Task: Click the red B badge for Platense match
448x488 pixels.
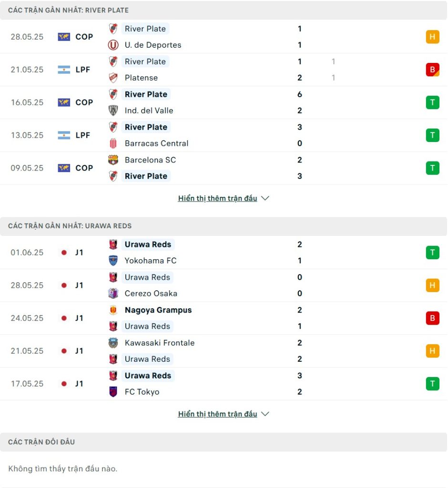Action: tap(432, 70)
